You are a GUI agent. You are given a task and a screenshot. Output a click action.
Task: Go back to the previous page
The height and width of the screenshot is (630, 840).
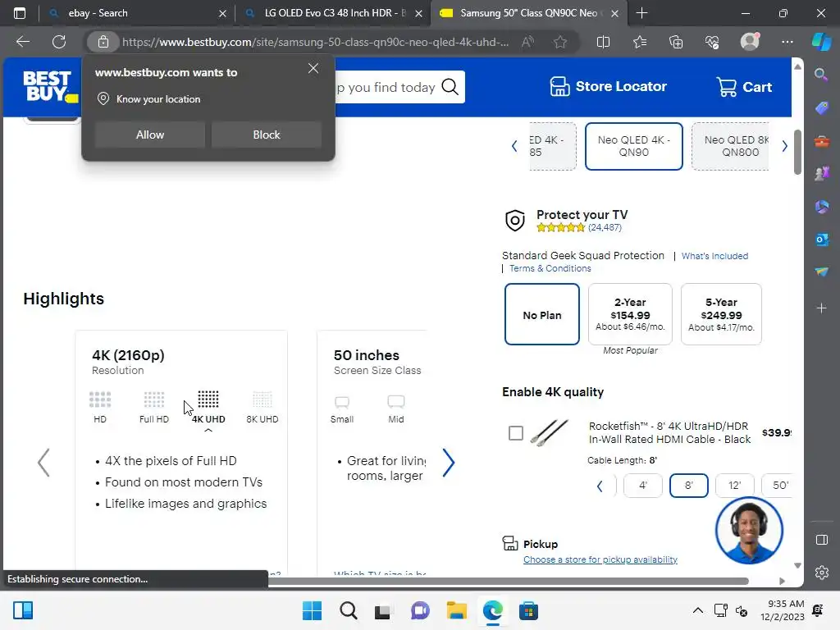tap(23, 42)
